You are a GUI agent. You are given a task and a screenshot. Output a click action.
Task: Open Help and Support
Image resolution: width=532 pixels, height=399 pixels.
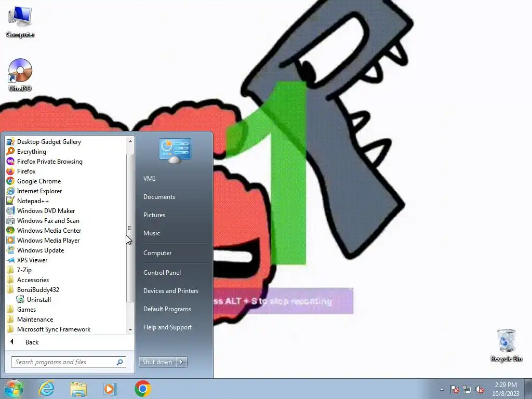coord(168,327)
